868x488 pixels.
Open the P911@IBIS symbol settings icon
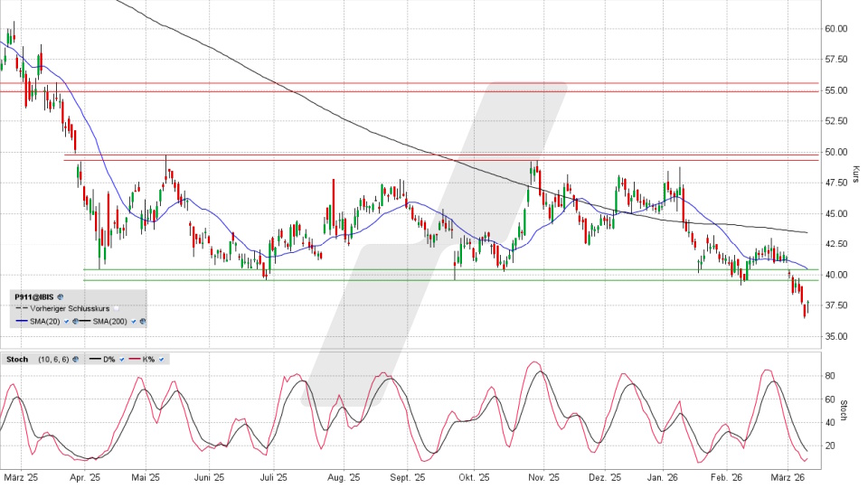coord(61,296)
